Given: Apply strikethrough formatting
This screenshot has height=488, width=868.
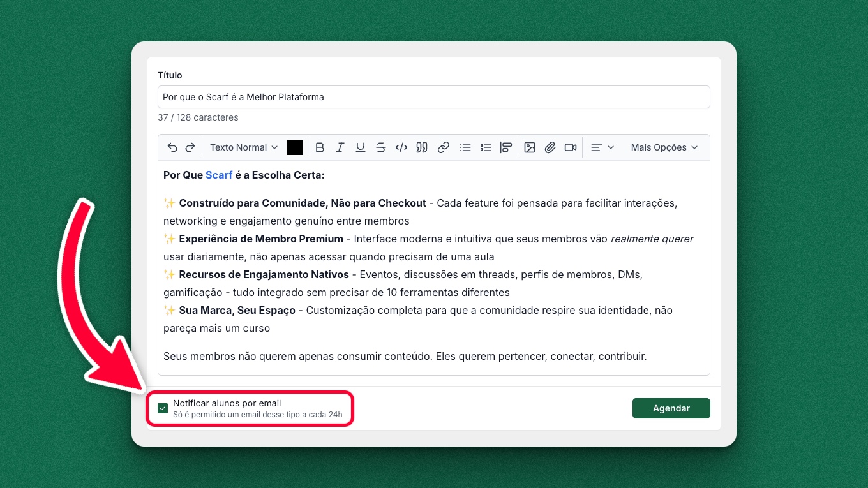Looking at the screenshot, I should click(381, 147).
